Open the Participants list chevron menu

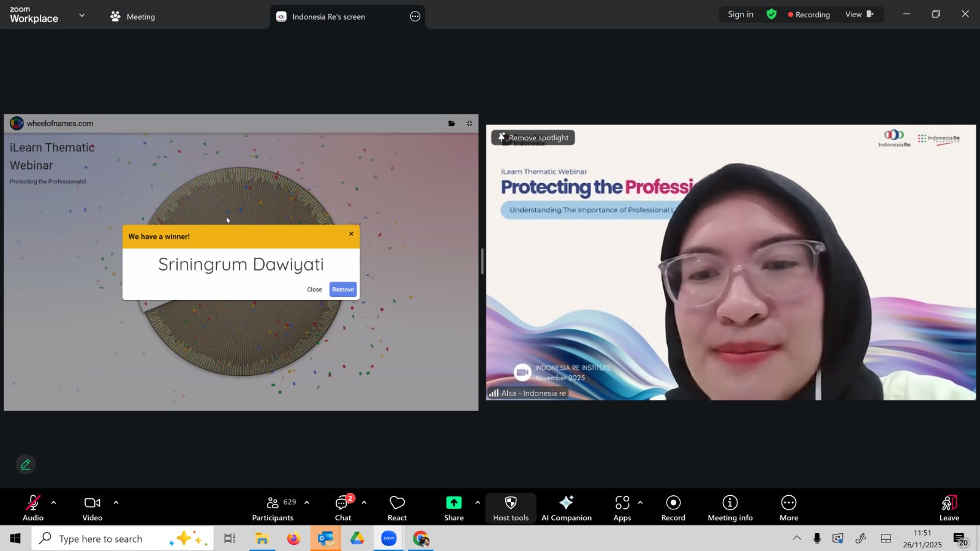[x=307, y=503]
